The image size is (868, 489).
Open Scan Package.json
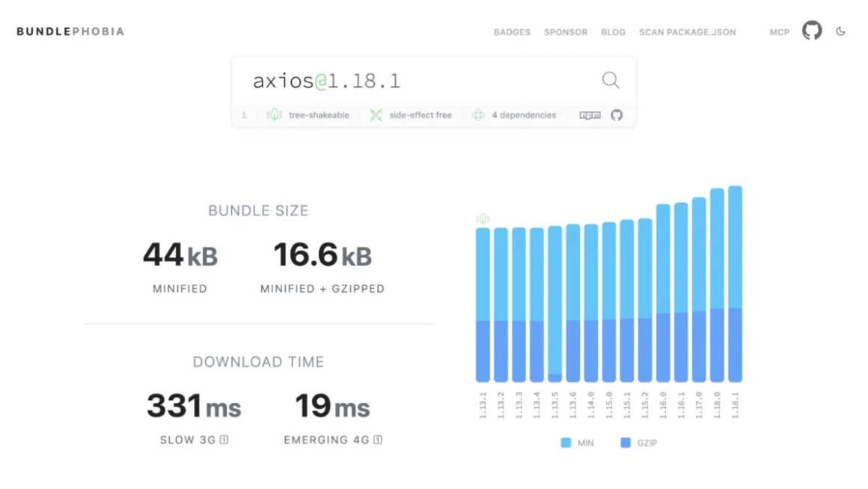(x=688, y=32)
